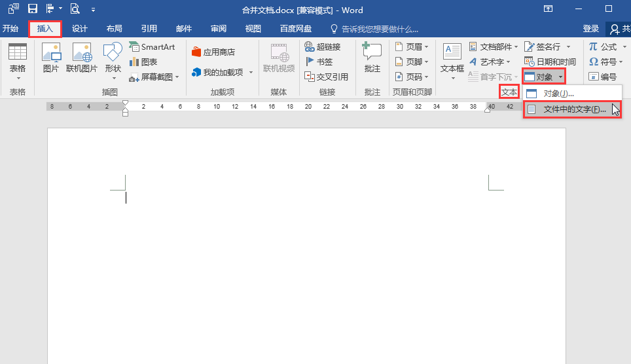Insert 编号 number

click(602, 77)
